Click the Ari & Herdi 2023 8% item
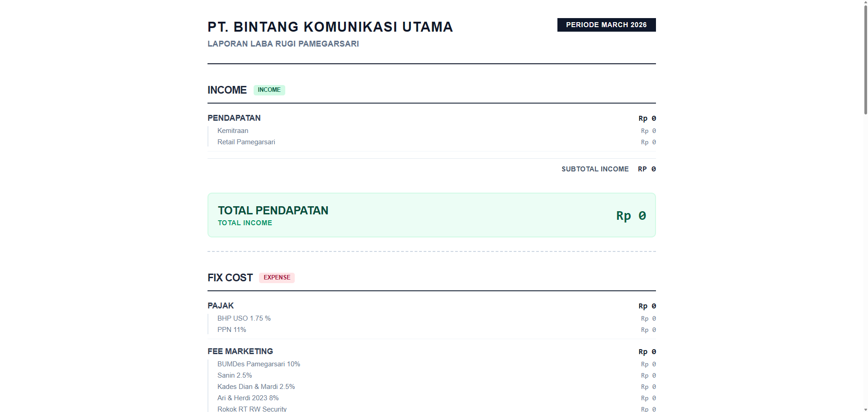Image resolution: width=868 pixels, height=412 pixels. point(248,398)
